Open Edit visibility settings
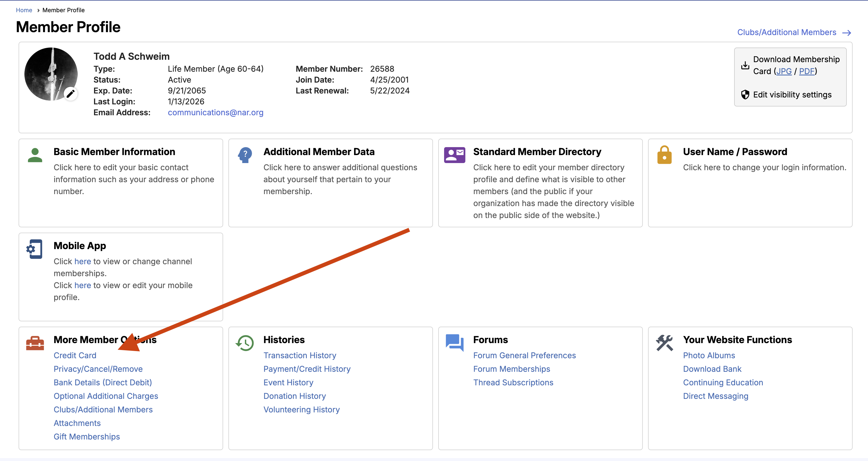868x461 pixels. pos(792,95)
